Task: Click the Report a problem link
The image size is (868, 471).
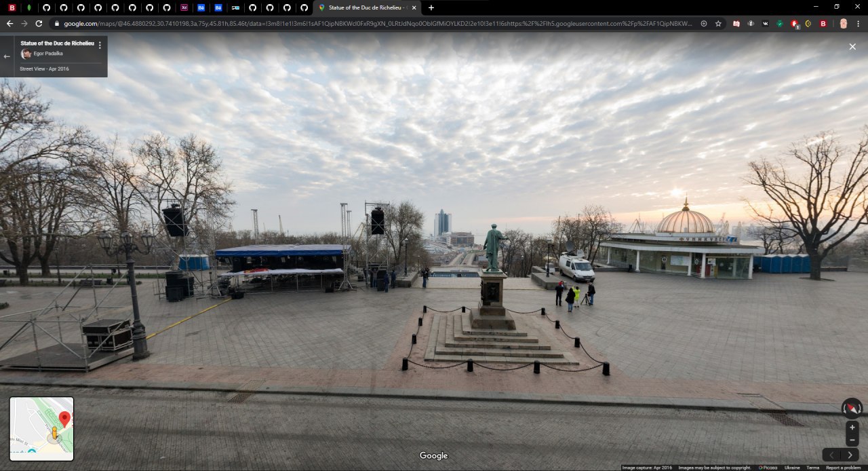Action: 844,468
